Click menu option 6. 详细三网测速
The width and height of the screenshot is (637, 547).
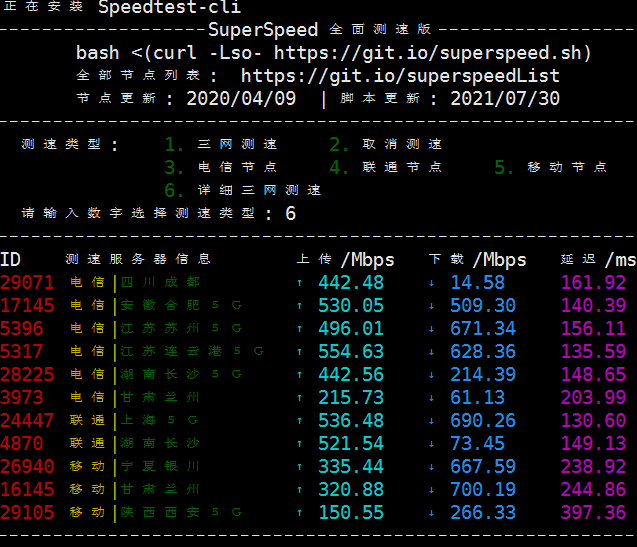coord(243,190)
